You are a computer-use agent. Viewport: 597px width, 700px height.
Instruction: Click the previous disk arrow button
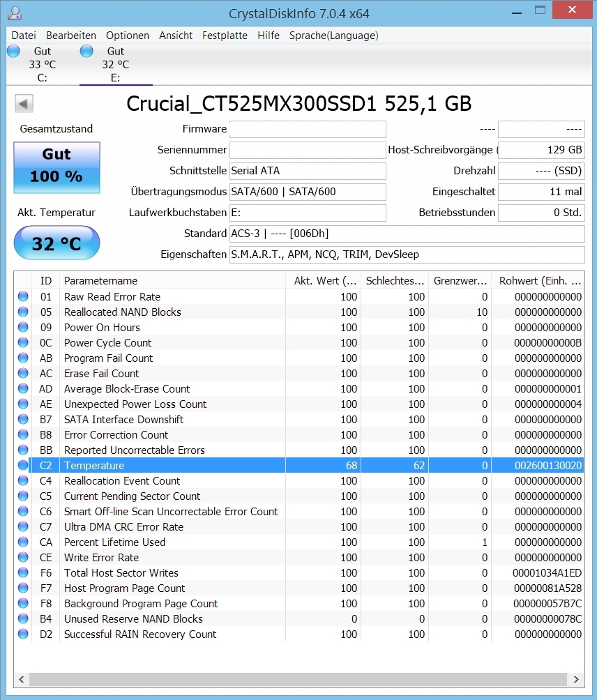24,104
